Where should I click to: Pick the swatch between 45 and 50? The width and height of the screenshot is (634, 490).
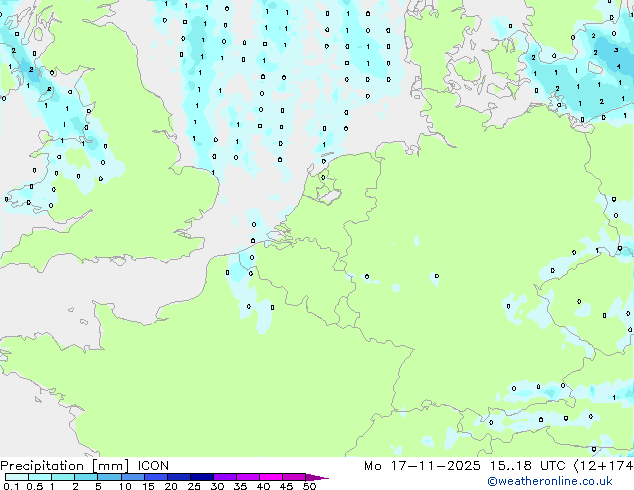pos(294,477)
